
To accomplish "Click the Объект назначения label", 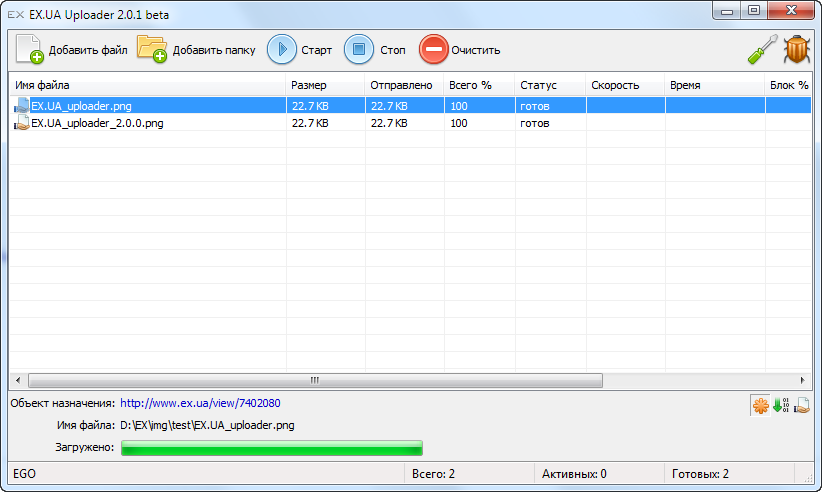I will [62, 403].
